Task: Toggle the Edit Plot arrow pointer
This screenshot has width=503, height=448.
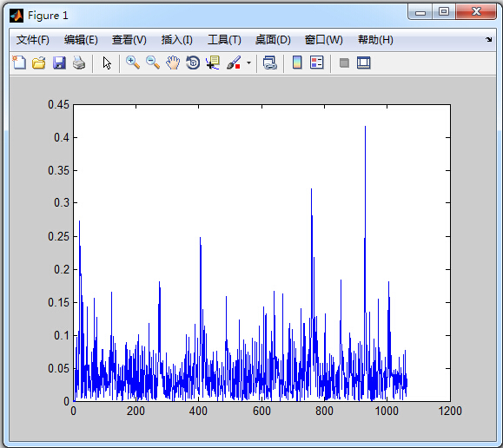Action: pyautogui.click(x=107, y=63)
